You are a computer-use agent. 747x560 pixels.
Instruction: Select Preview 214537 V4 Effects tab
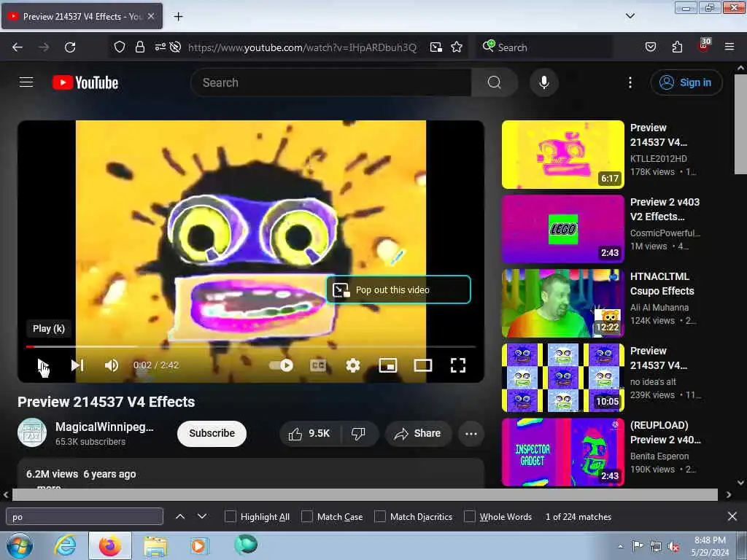pos(82,17)
